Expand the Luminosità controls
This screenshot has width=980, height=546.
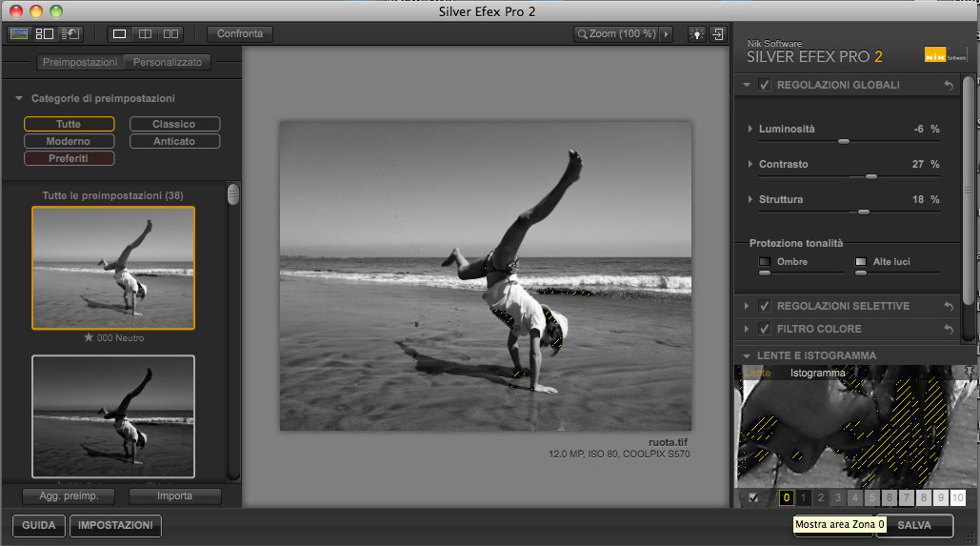(x=750, y=129)
